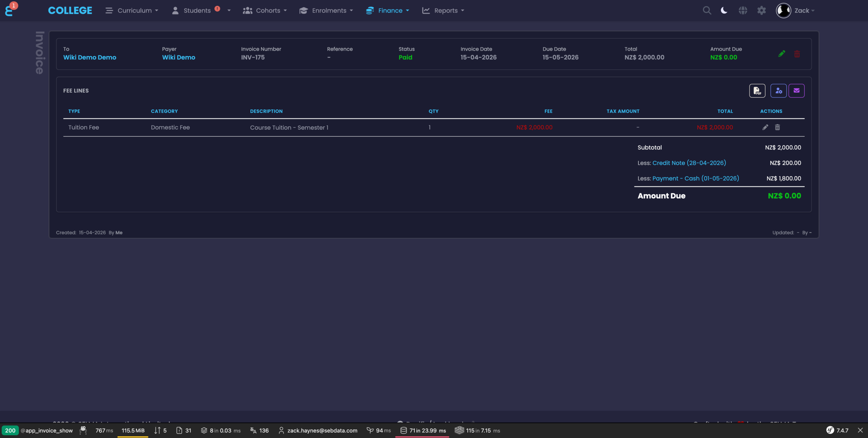Toggle dark mode with moon icon
868x438 pixels.
tap(724, 11)
